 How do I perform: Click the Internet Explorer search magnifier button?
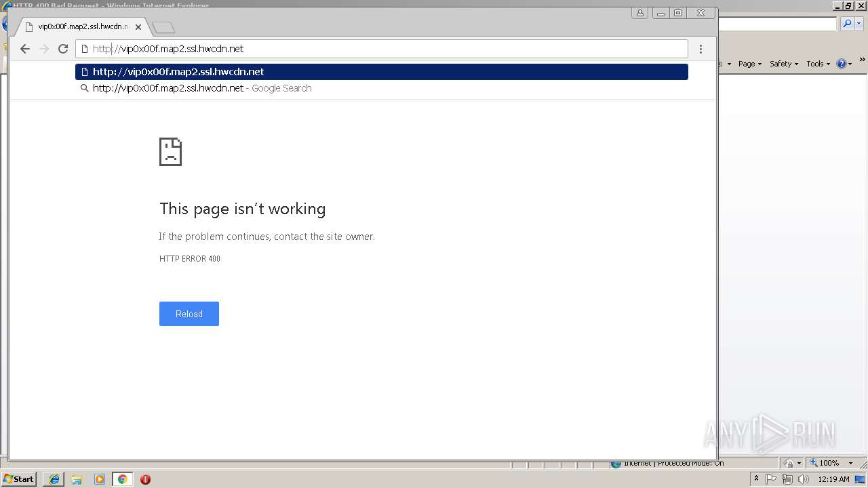847,24
